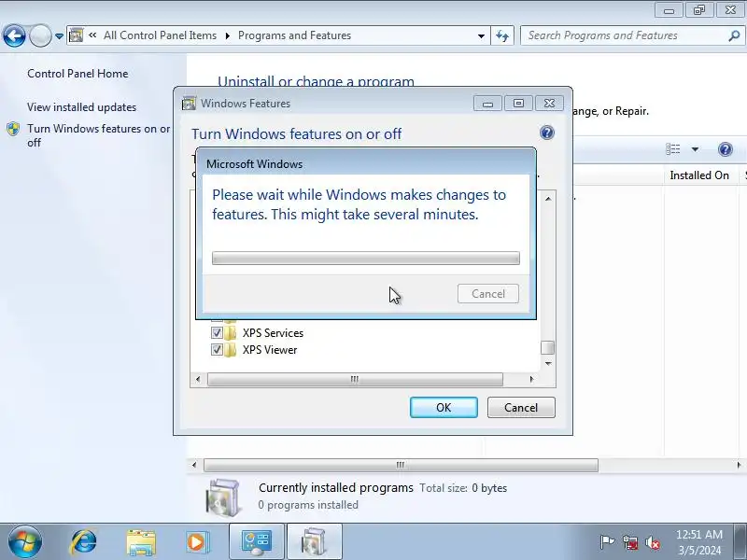Close the Windows Features dialog
Screen dimensions: 747x560
tap(549, 104)
